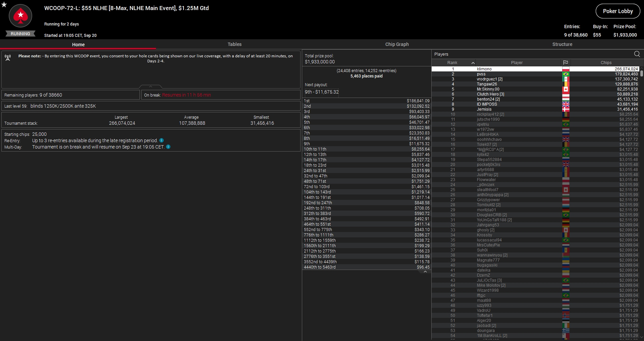Click the Russia flag beside LeBroHbKA
The height and width of the screenshot is (341, 644).
(566, 134)
